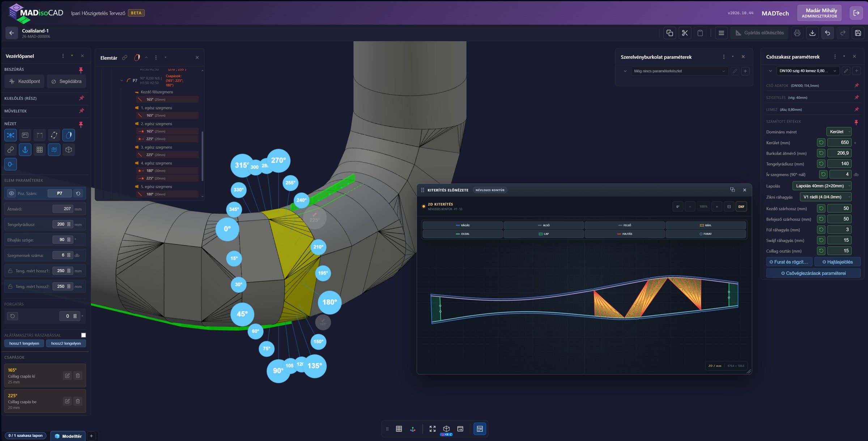Screen dimensions: 868x441
Task: Click the pop-out icon in Kiterítés előnézete header
Action: (x=732, y=190)
